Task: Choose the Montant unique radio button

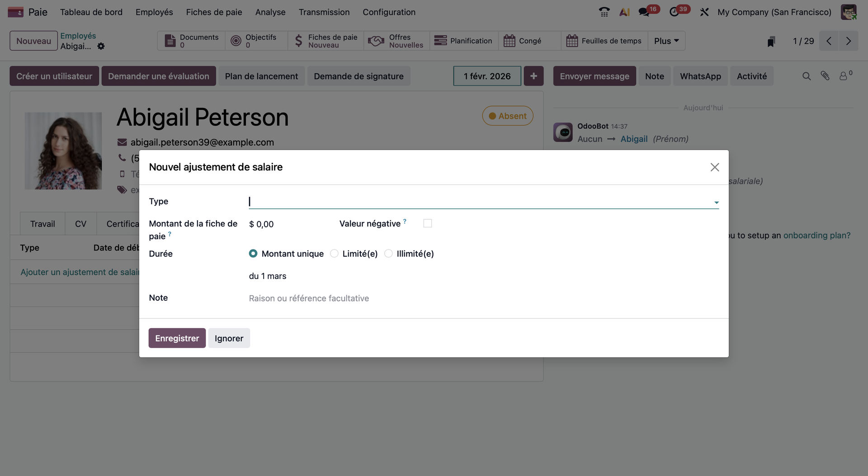Action: click(253, 254)
